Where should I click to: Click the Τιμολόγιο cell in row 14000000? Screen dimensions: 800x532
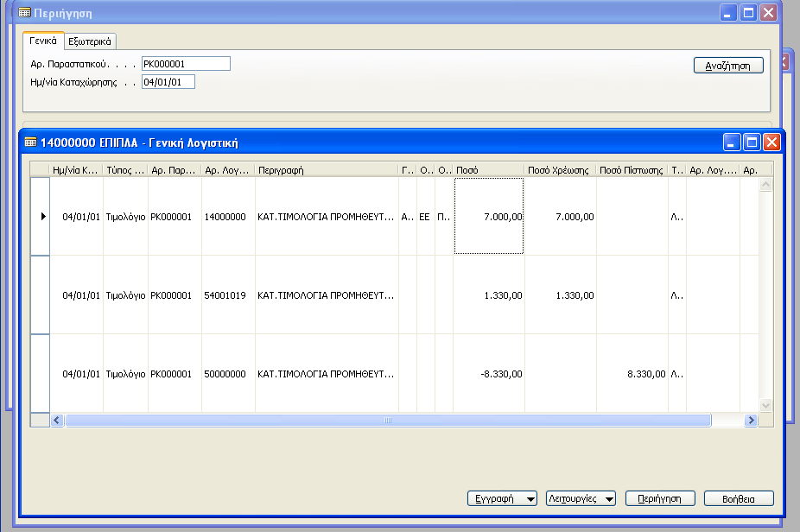pyautogui.click(x=125, y=217)
